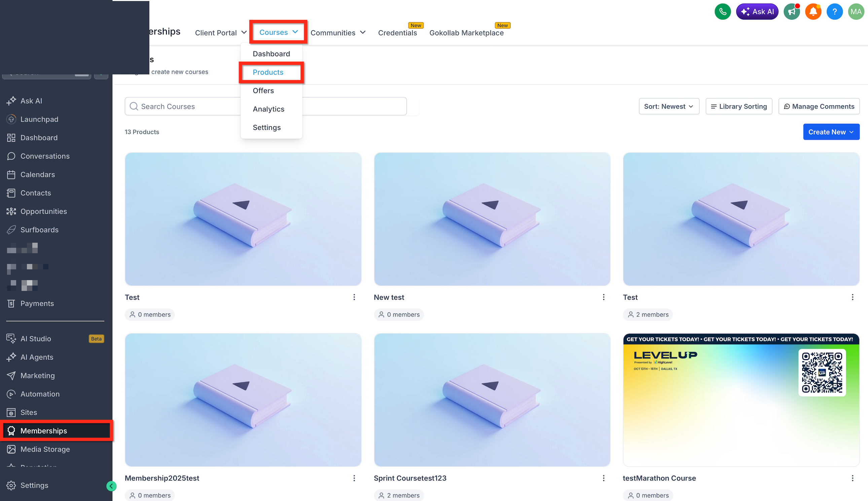The height and width of the screenshot is (501, 868).
Task: Open the three-dot menu for New test
Action: [603, 297]
